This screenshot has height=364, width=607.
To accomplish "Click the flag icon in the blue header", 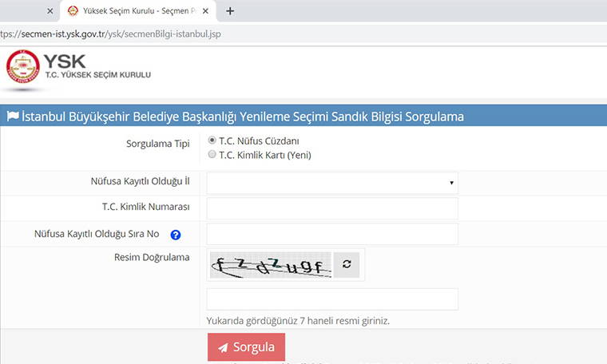I will pyautogui.click(x=13, y=116).
